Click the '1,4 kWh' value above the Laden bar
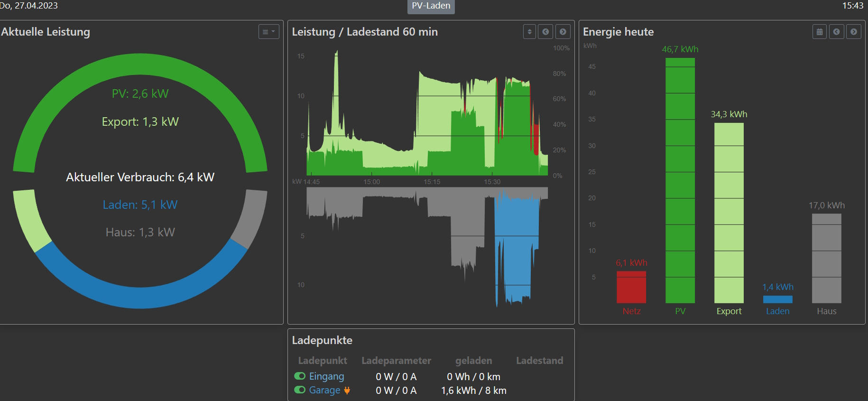The width and height of the screenshot is (868, 401). [x=778, y=287]
